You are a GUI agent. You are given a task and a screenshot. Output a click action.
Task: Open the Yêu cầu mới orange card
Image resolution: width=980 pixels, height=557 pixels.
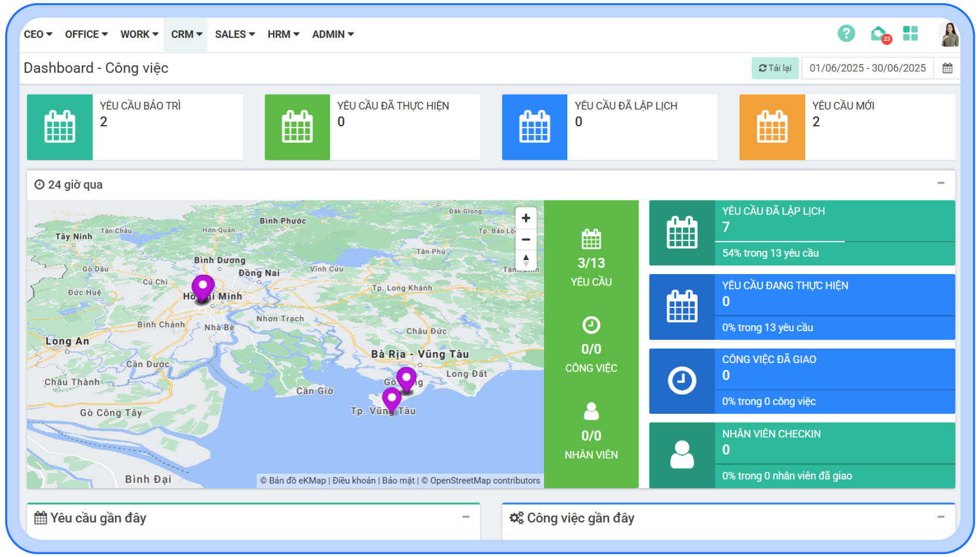coord(847,127)
